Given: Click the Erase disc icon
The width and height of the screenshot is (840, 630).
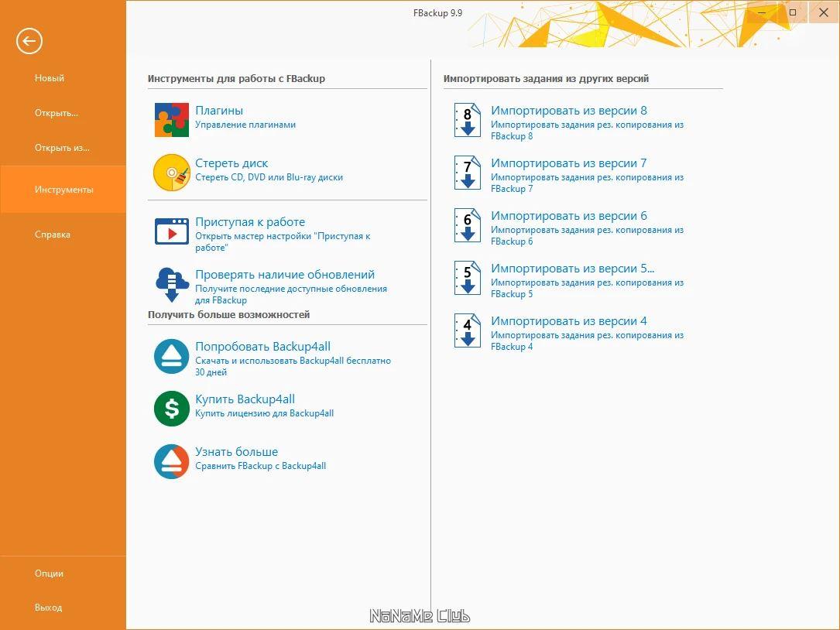Looking at the screenshot, I should (171, 173).
